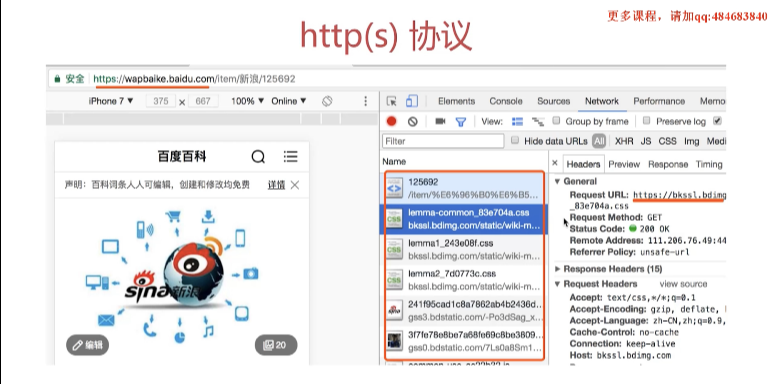Click the Host: bkssl.bdimg.com header line
Viewport: 770px width, 384px height.
click(x=620, y=355)
